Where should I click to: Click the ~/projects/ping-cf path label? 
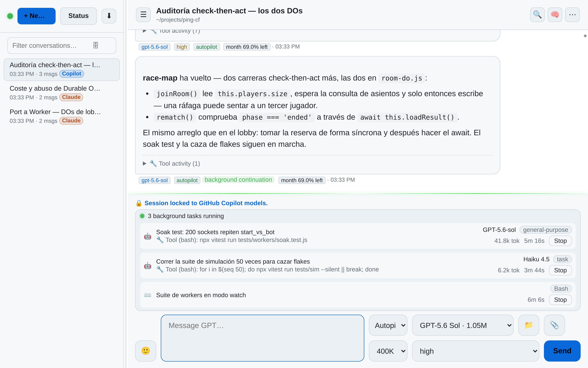(178, 20)
